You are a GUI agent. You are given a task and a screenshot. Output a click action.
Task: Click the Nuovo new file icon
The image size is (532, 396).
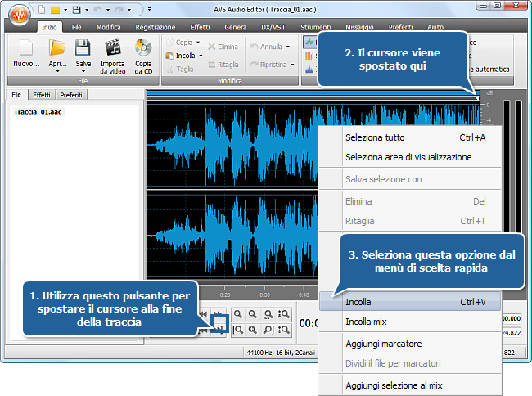(x=26, y=48)
